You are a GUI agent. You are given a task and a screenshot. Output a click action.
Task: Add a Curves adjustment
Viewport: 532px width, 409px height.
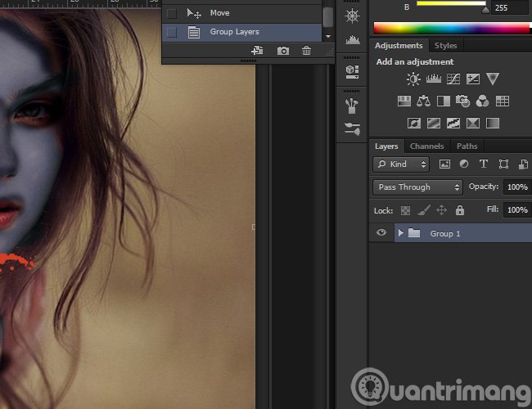coord(453,79)
